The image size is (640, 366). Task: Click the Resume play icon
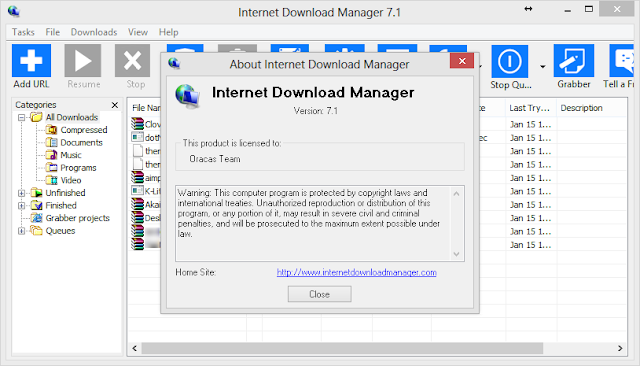[x=83, y=60]
